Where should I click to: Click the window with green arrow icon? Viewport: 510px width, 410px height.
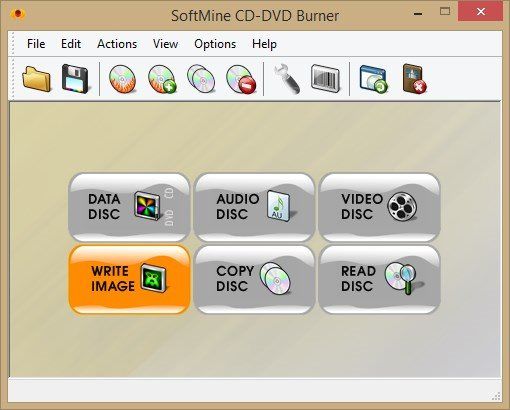coord(374,79)
